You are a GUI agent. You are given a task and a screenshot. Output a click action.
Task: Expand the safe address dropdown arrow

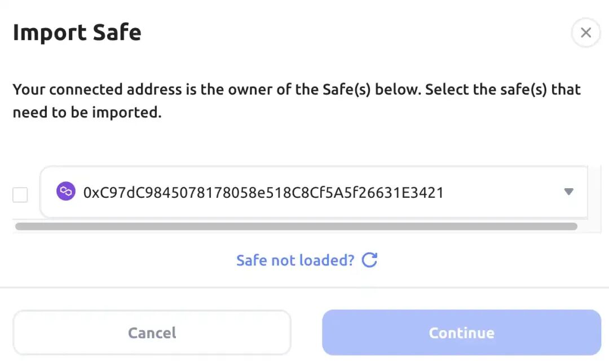click(568, 192)
